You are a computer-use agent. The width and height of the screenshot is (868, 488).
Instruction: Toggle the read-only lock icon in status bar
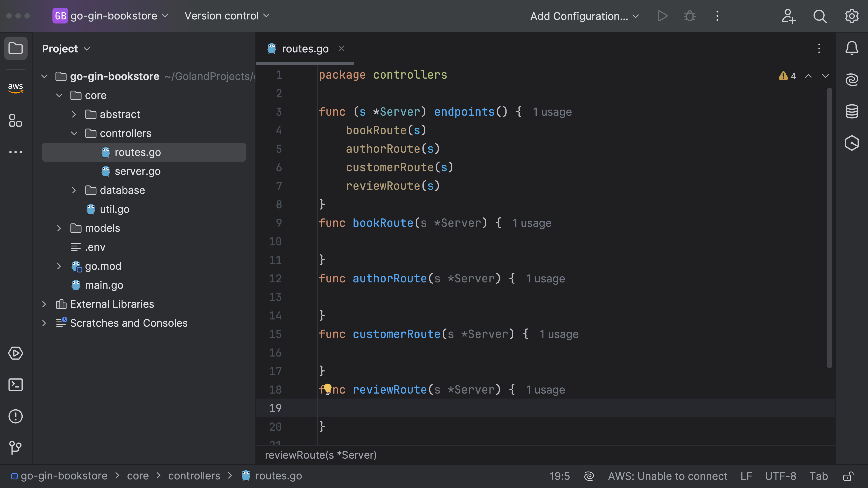coord(848,476)
